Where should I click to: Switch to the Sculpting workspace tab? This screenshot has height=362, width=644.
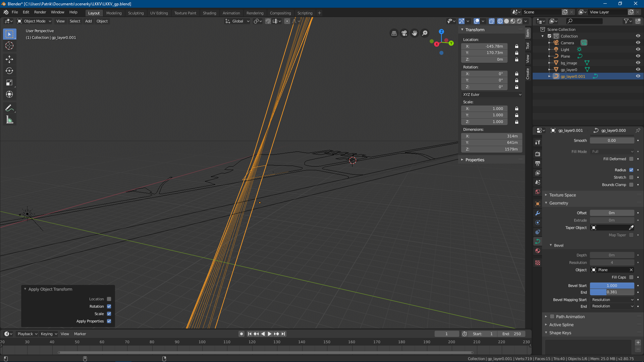click(136, 13)
